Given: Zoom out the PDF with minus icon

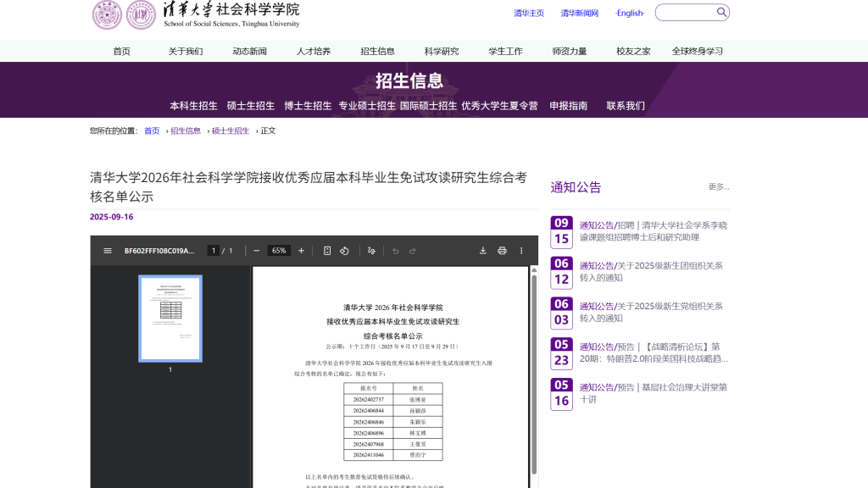Looking at the screenshot, I should point(256,251).
